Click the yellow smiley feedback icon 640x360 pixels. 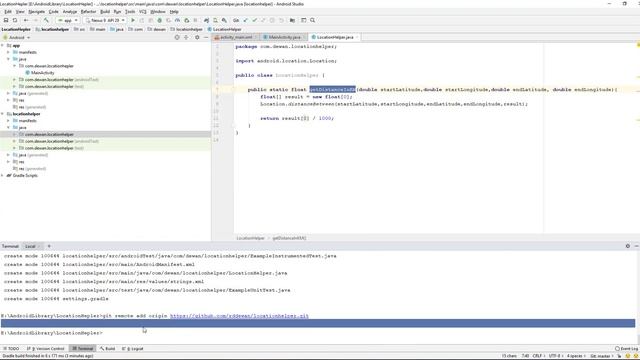[x=628, y=356]
